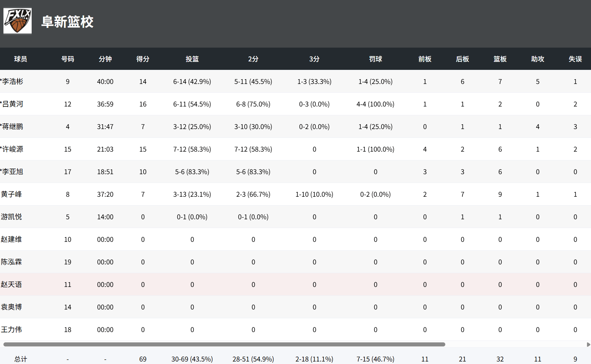Click the horizontal scrollbar right arrow
Viewport: 591px width, 364px height.
click(x=588, y=344)
